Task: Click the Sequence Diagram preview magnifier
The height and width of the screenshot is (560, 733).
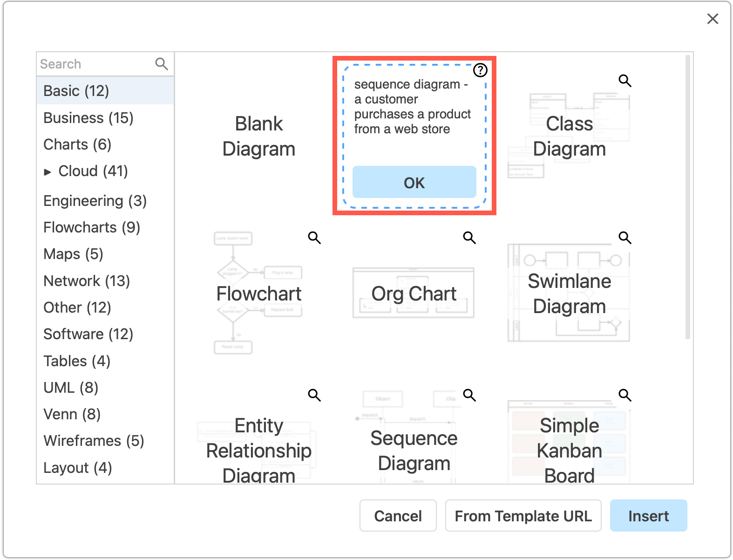Action: coord(470,395)
